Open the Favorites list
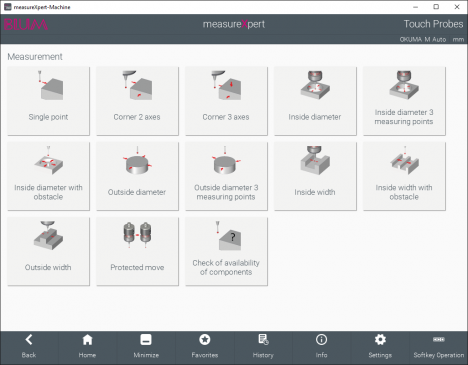 pos(205,347)
